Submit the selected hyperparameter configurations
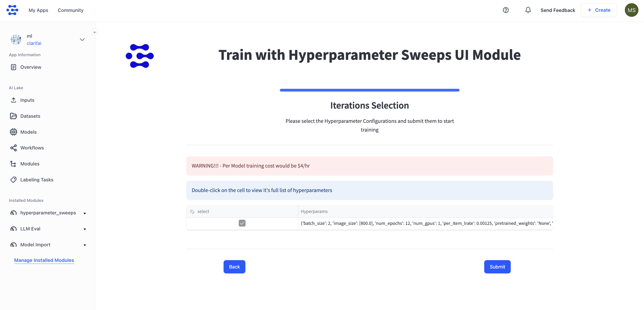644x310 pixels. [497, 267]
